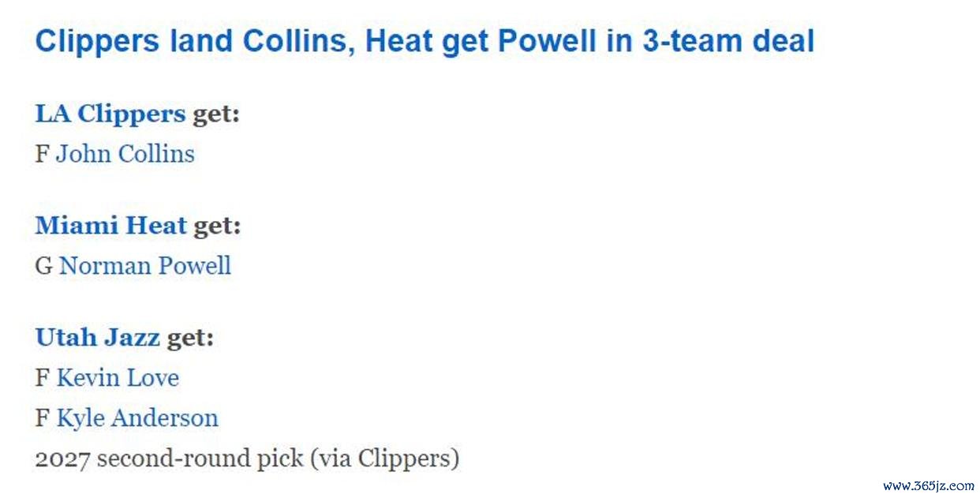Click the 2027 second-round pick text line
The width and height of the screenshot is (980, 498).
click(x=247, y=458)
